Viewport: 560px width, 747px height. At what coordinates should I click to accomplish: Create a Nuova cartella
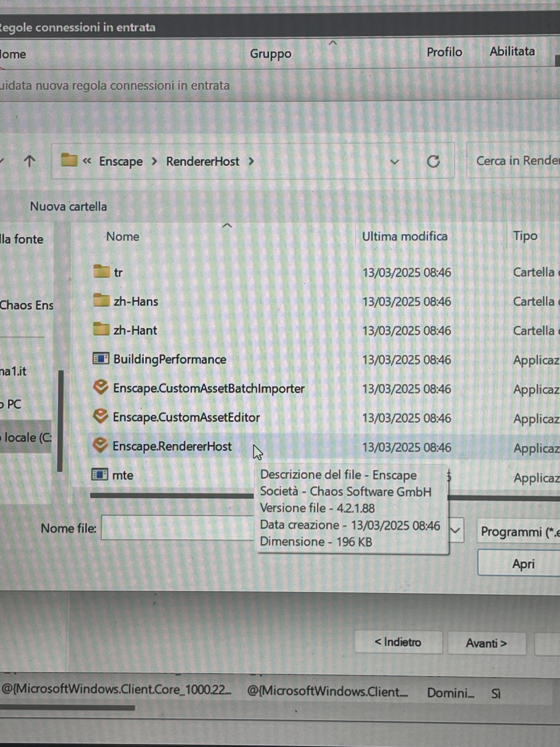[68, 206]
